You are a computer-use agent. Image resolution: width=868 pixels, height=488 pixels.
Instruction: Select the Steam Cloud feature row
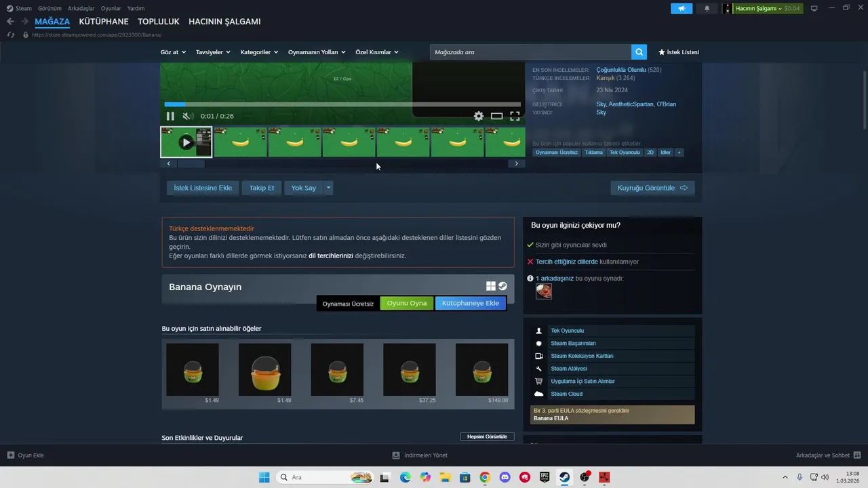click(x=612, y=394)
